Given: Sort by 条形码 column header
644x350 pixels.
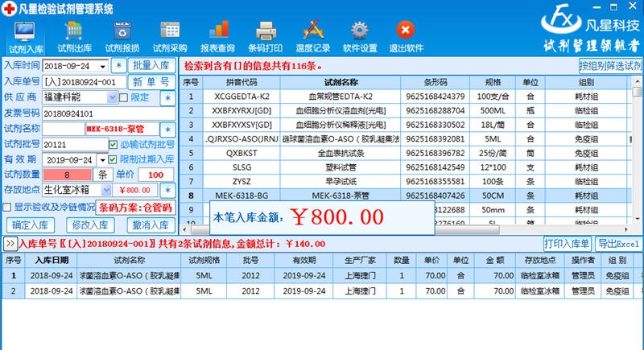Looking at the screenshot, I should tap(436, 83).
